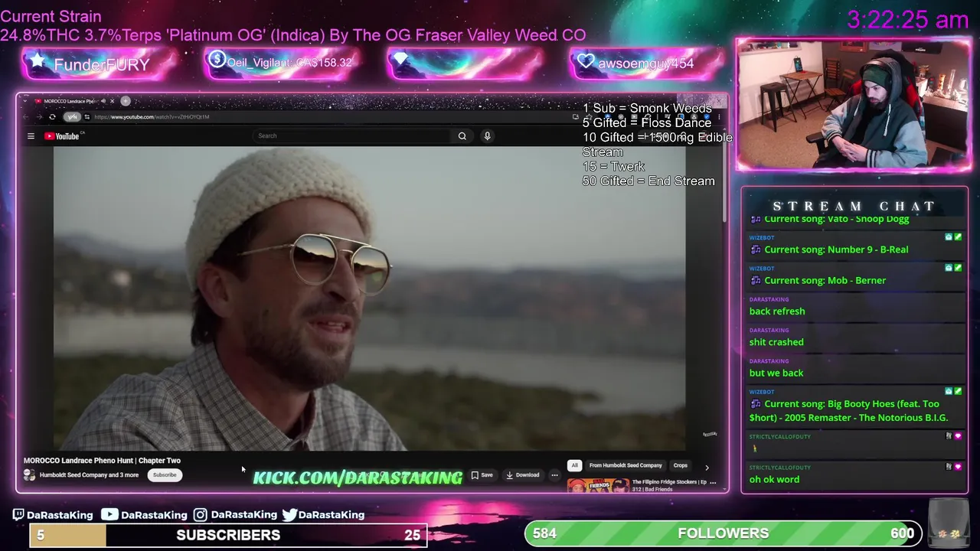Click the subscribers goal progress bar
The height and width of the screenshot is (551, 980).
click(x=228, y=535)
